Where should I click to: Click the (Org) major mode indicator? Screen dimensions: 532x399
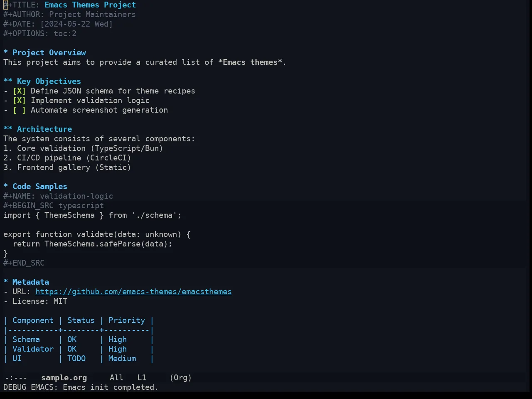tap(181, 378)
